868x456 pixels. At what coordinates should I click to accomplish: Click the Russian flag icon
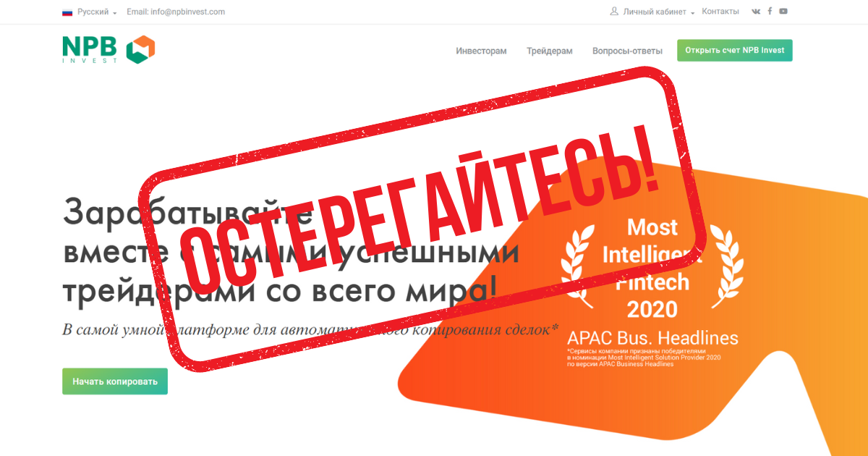pyautogui.click(x=67, y=12)
